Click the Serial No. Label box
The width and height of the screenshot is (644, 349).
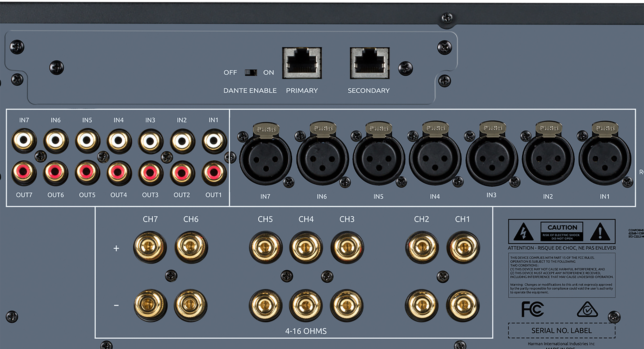(561, 330)
